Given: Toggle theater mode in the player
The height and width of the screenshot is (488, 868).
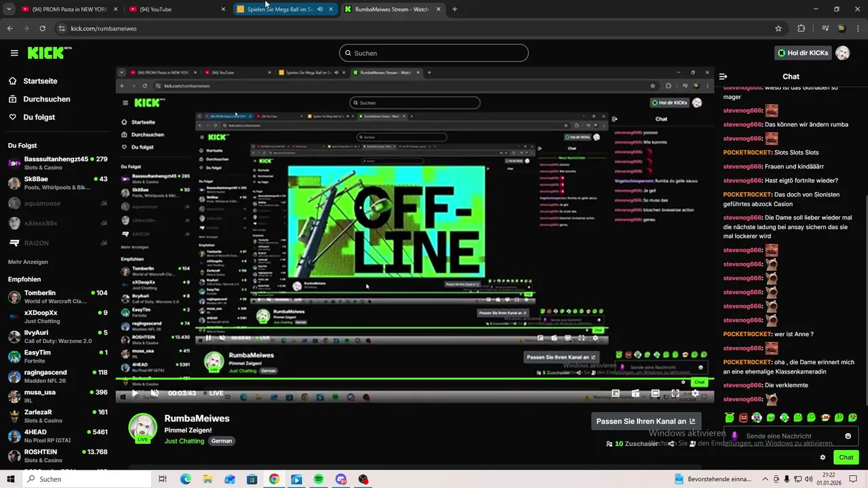Looking at the screenshot, I should (x=656, y=393).
